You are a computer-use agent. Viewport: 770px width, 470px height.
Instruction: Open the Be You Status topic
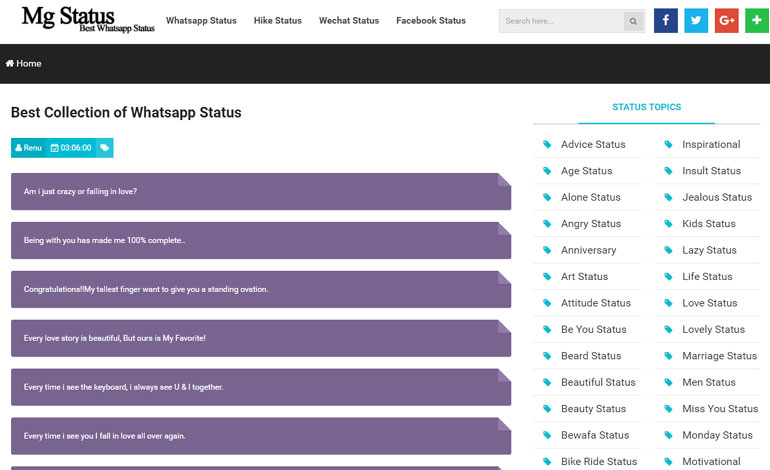click(x=594, y=330)
